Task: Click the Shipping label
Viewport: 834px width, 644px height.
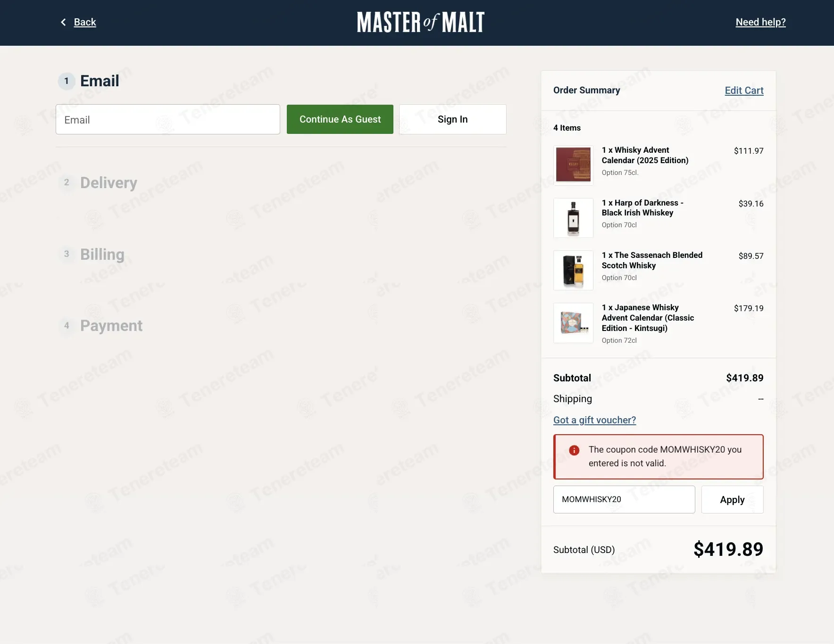Action: click(573, 399)
